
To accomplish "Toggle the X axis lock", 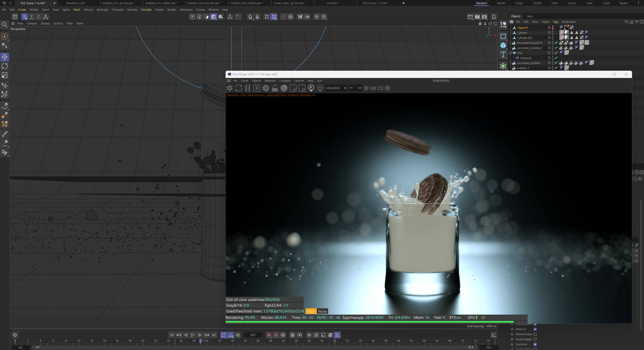I will tap(24, 17).
